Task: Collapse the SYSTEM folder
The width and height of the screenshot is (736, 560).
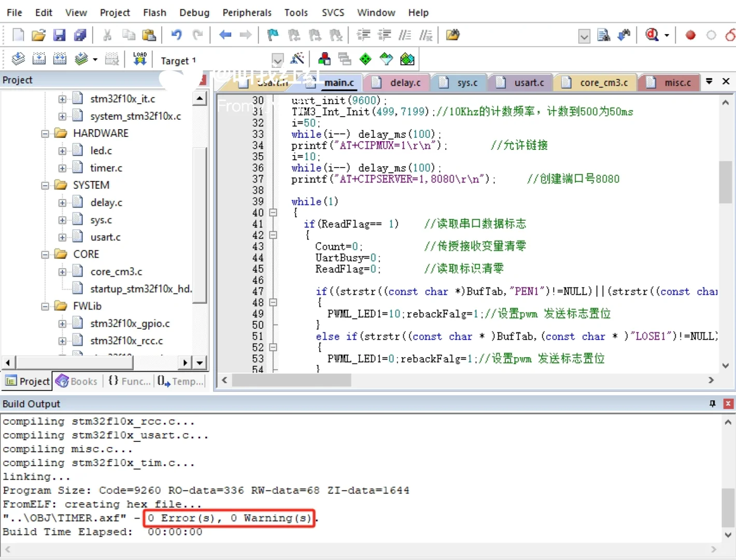Action: (45, 185)
